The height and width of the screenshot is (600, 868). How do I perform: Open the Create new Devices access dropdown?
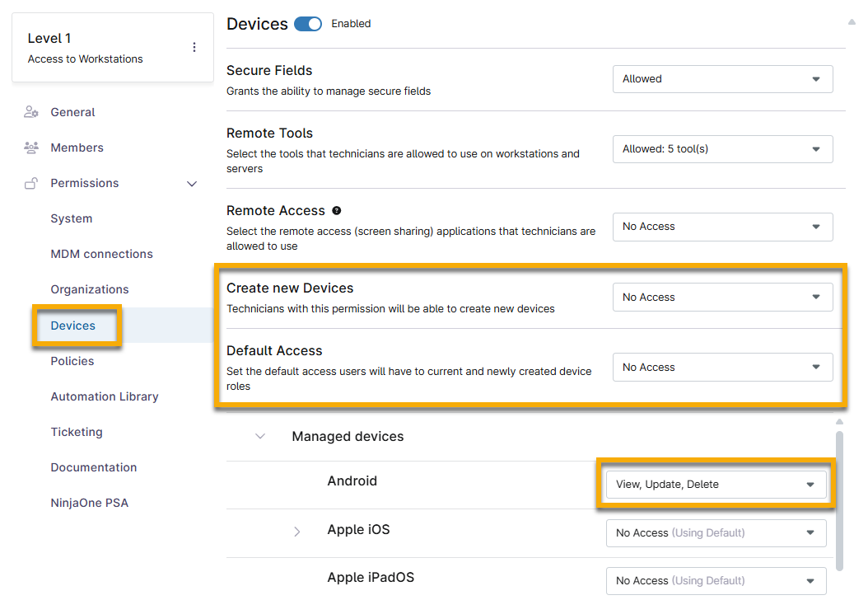click(x=722, y=298)
